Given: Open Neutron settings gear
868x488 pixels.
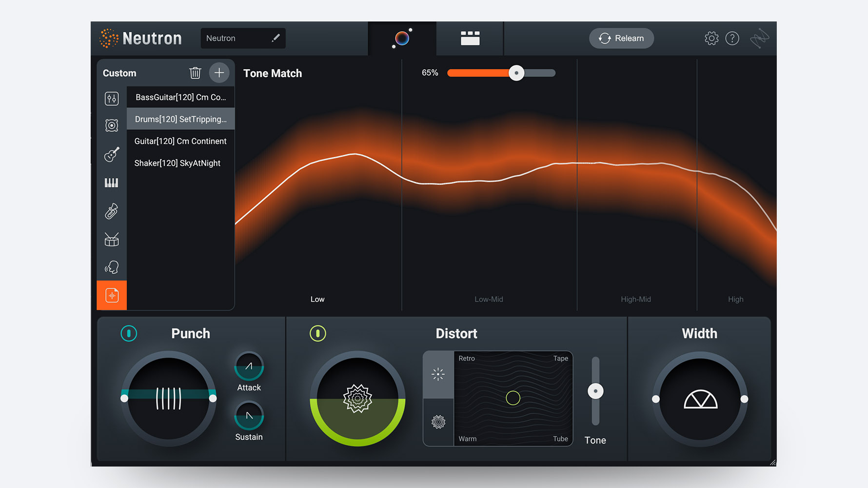Looking at the screenshot, I should [x=711, y=38].
